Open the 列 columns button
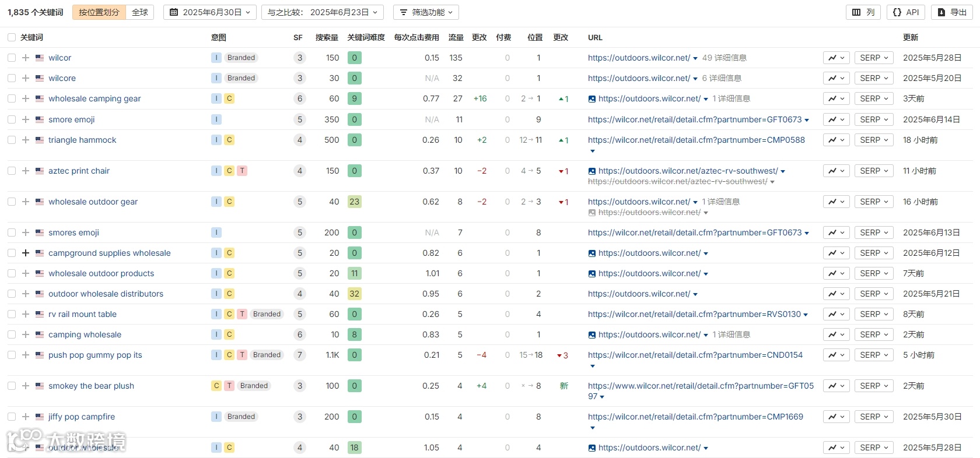 pyautogui.click(x=863, y=12)
